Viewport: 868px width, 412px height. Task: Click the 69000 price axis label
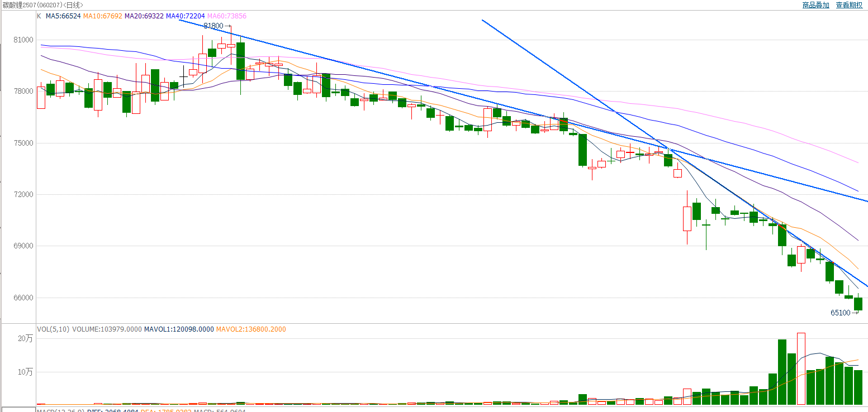point(24,246)
